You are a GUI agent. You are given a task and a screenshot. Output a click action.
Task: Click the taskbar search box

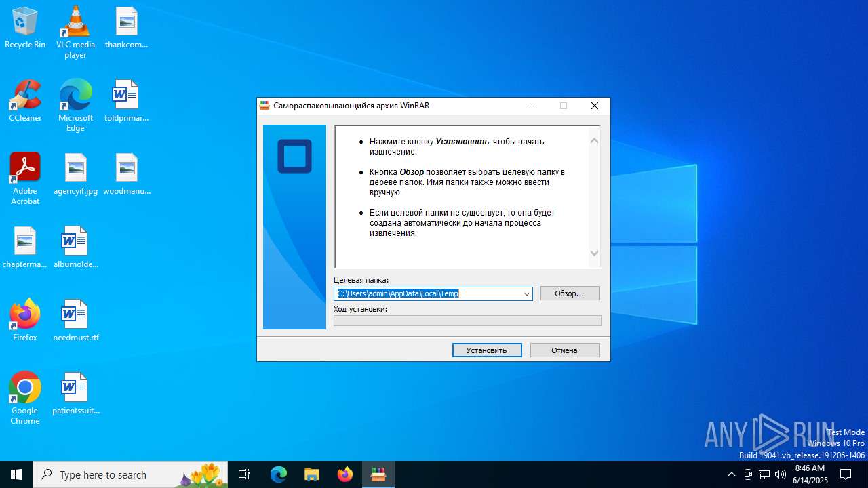(130, 474)
